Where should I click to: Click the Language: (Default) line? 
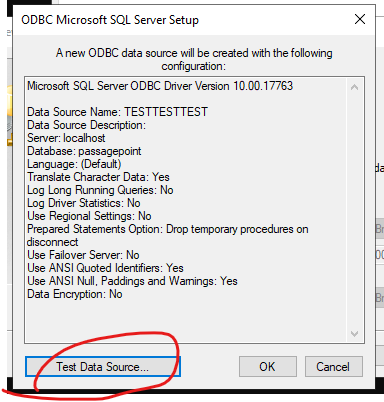pos(74,164)
